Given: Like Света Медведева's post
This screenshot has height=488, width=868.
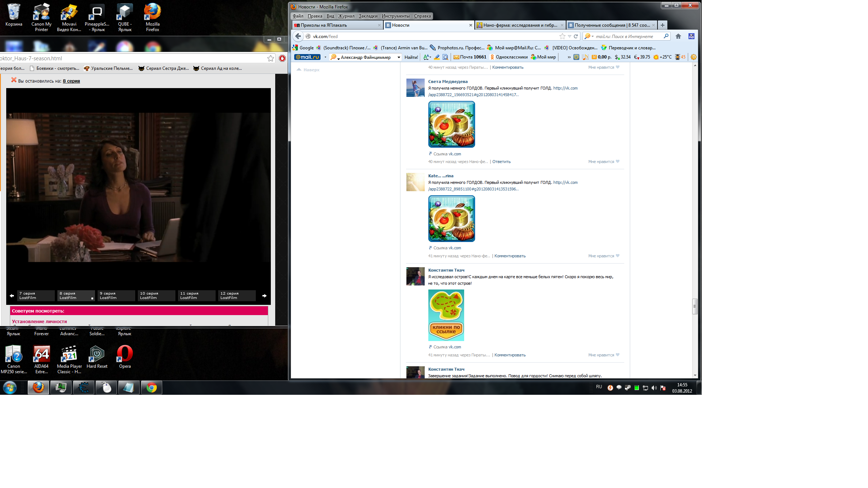Looking at the screenshot, I should tap(604, 162).
